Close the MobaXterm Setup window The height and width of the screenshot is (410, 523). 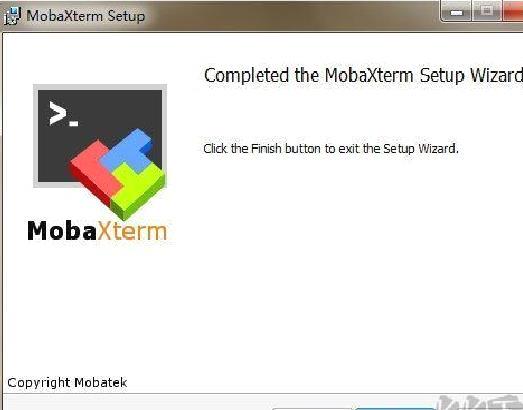point(513,11)
